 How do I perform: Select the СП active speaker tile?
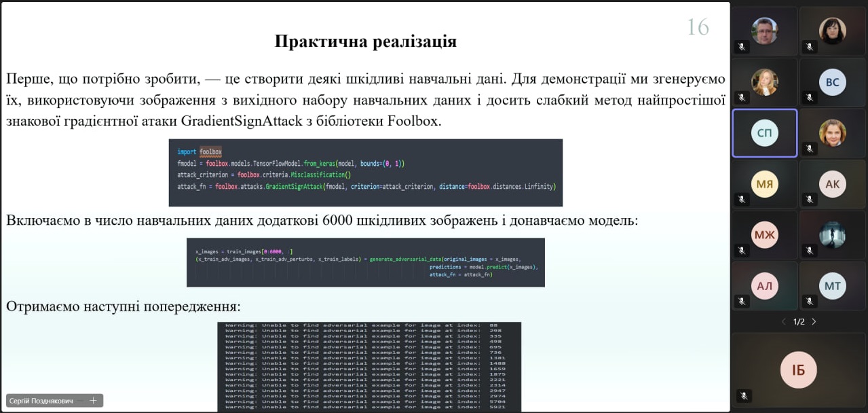point(764,133)
